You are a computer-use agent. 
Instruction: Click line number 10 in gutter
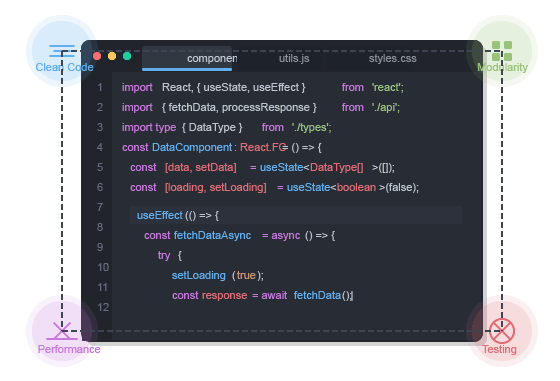coord(103,267)
